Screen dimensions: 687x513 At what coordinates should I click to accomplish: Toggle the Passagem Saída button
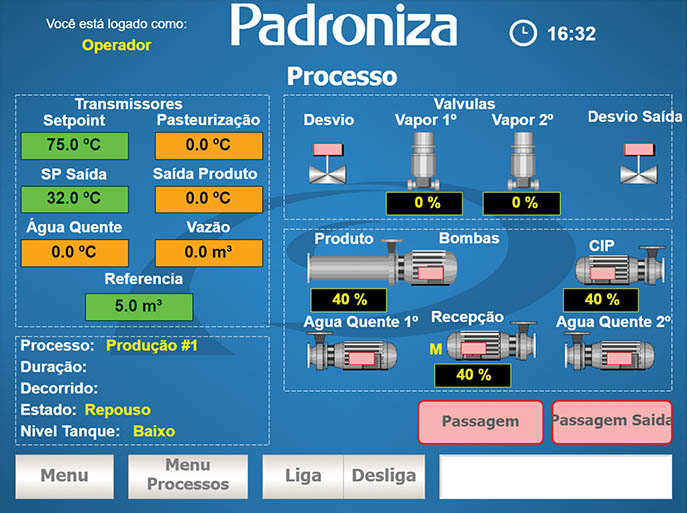coord(612,422)
